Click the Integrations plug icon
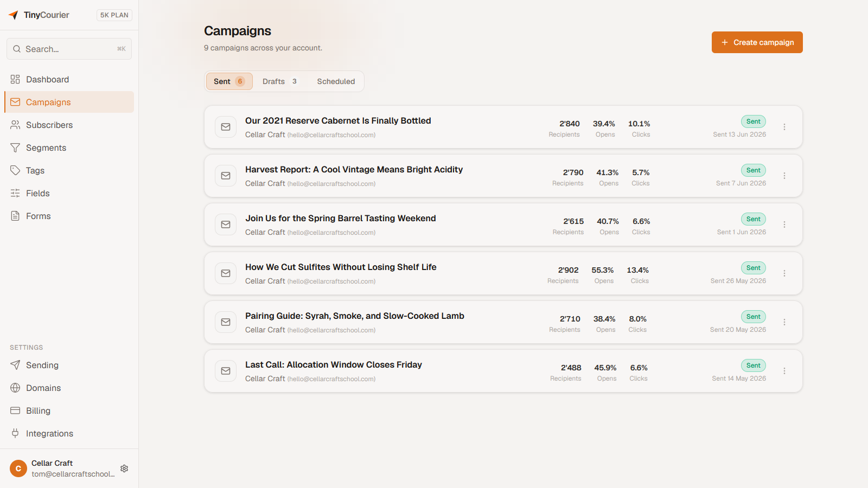The height and width of the screenshot is (488, 868). pyautogui.click(x=15, y=433)
